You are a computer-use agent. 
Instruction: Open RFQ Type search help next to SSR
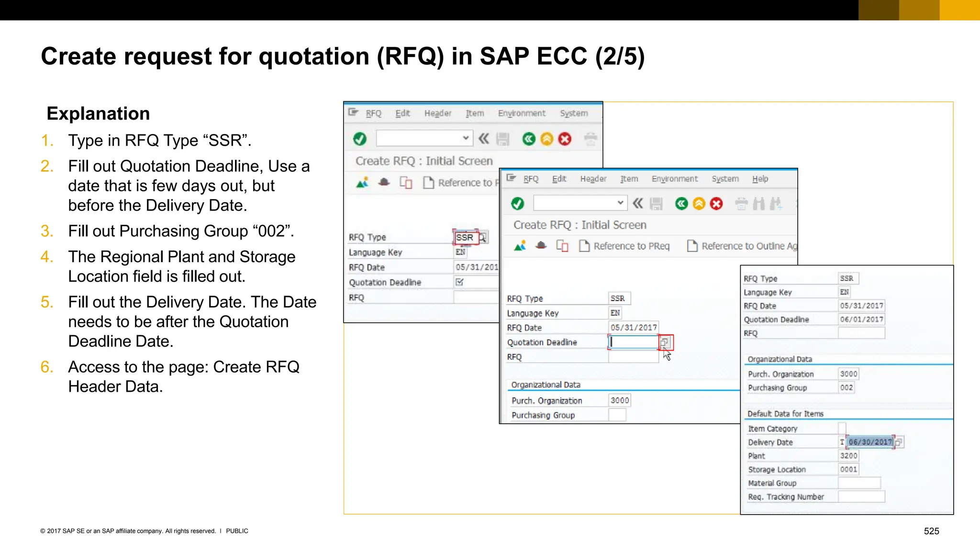(x=483, y=237)
